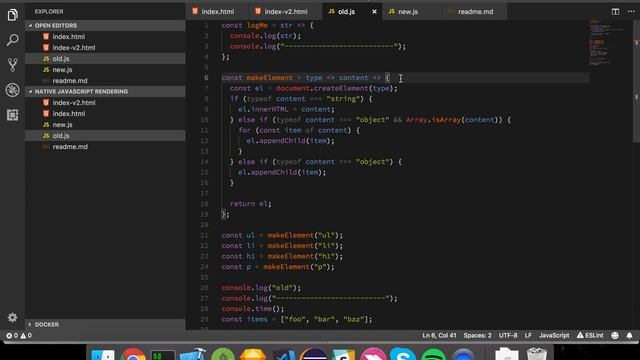Open index-v2.html in Native JavaScript Rendering folder
Screen dimensions: 640x360
(105, 102)
